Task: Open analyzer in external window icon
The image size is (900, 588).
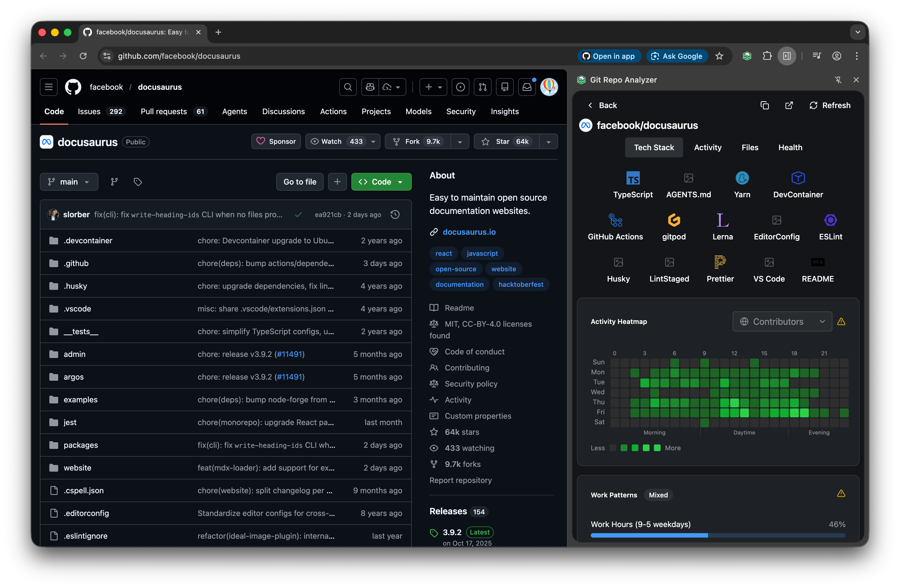Action: (789, 106)
